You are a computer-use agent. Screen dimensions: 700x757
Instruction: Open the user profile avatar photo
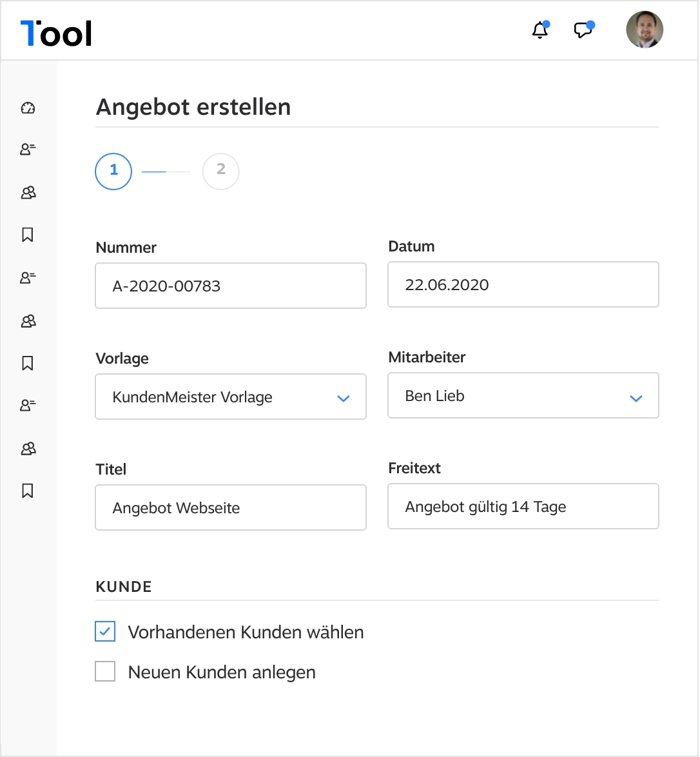[x=645, y=30]
